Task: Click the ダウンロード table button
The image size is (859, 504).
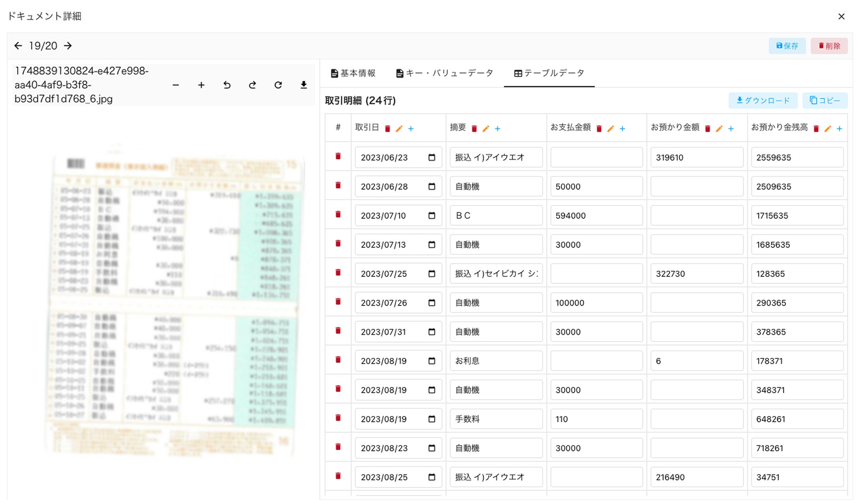Action: point(763,100)
